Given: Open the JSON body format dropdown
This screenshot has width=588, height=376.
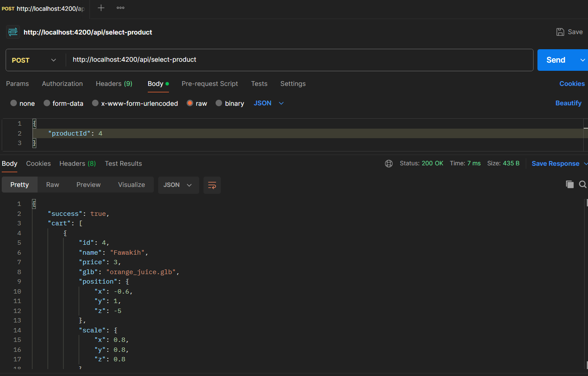Looking at the screenshot, I should tap(269, 103).
